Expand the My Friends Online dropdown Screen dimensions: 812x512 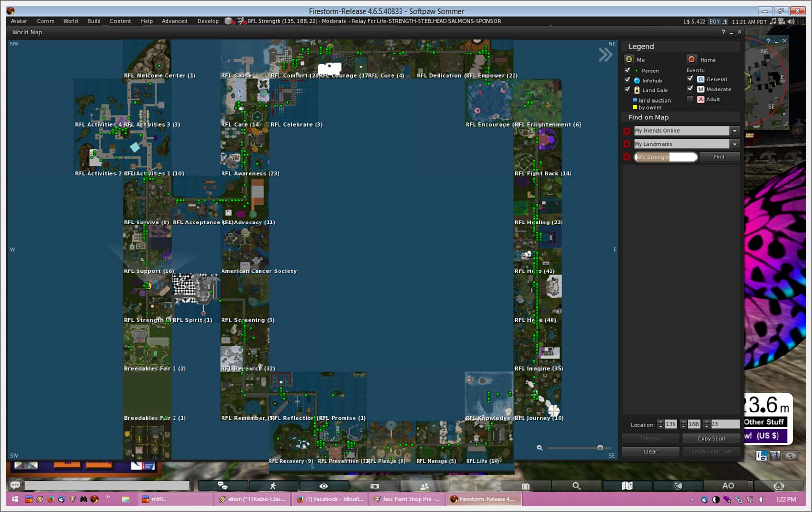734,131
